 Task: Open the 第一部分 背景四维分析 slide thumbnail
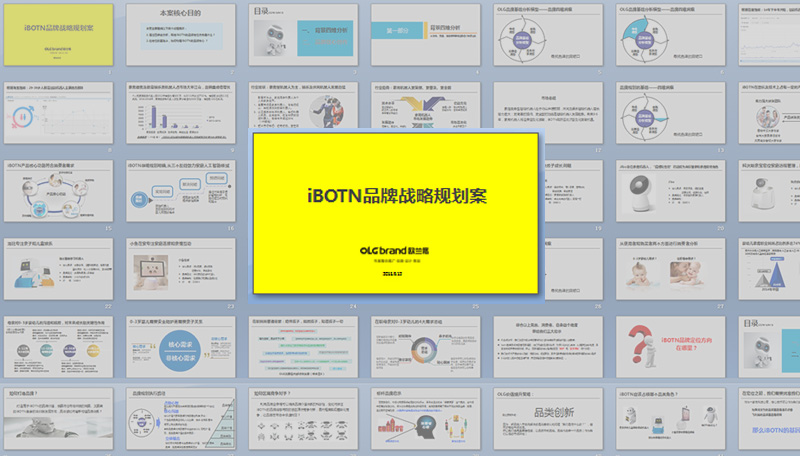[426, 35]
